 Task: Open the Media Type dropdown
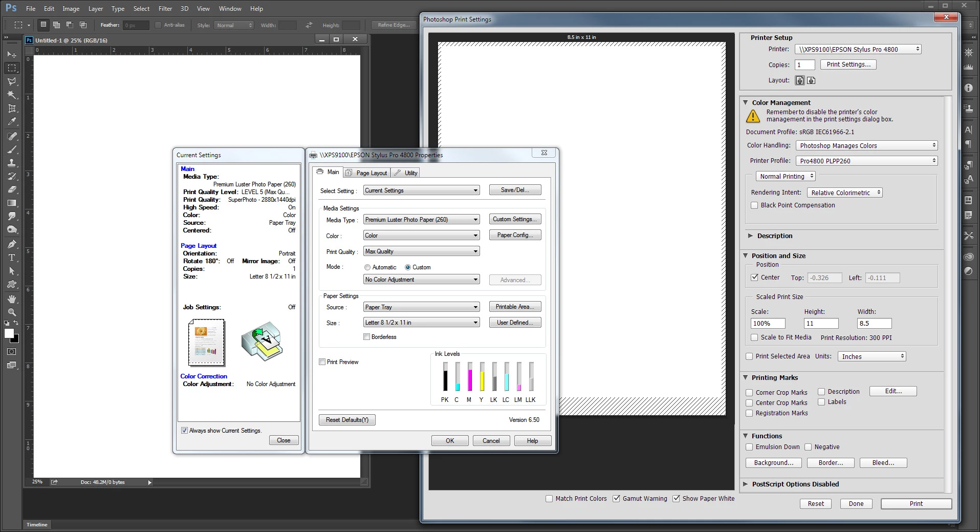[422, 220]
